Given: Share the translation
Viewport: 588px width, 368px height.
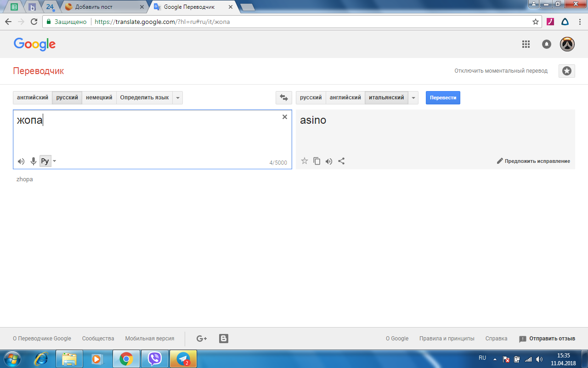Looking at the screenshot, I should click(341, 161).
